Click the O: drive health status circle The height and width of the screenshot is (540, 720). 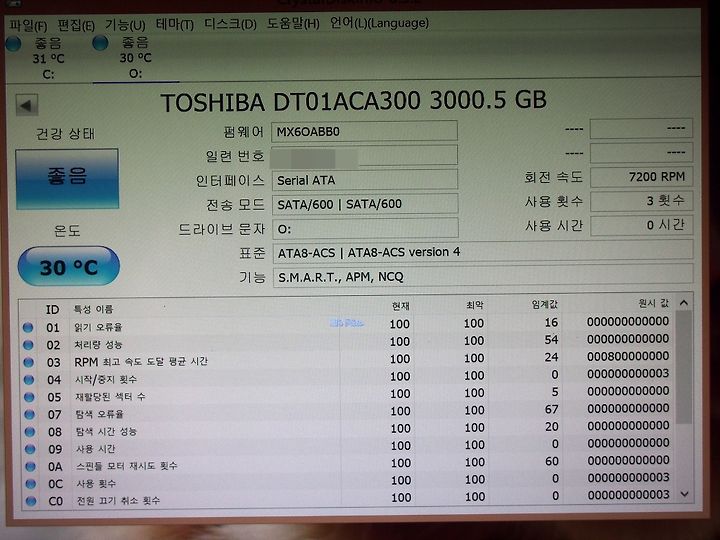pyautogui.click(x=100, y=43)
